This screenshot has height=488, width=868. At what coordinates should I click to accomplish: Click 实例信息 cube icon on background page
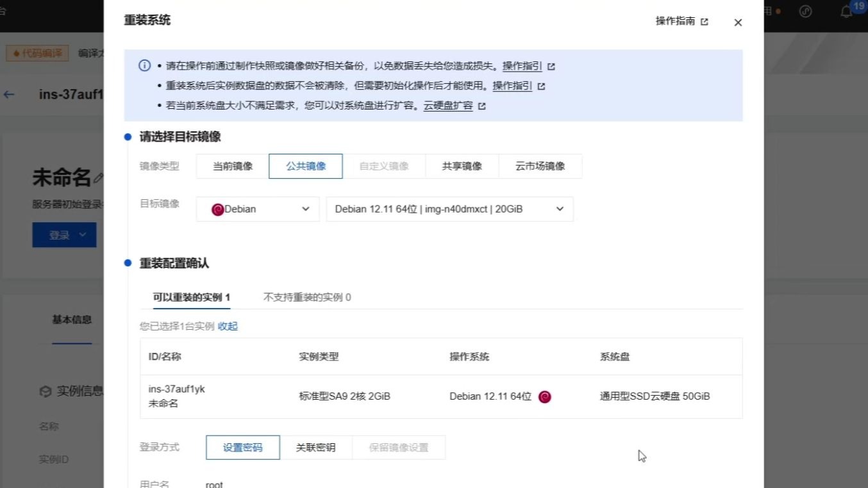click(46, 391)
